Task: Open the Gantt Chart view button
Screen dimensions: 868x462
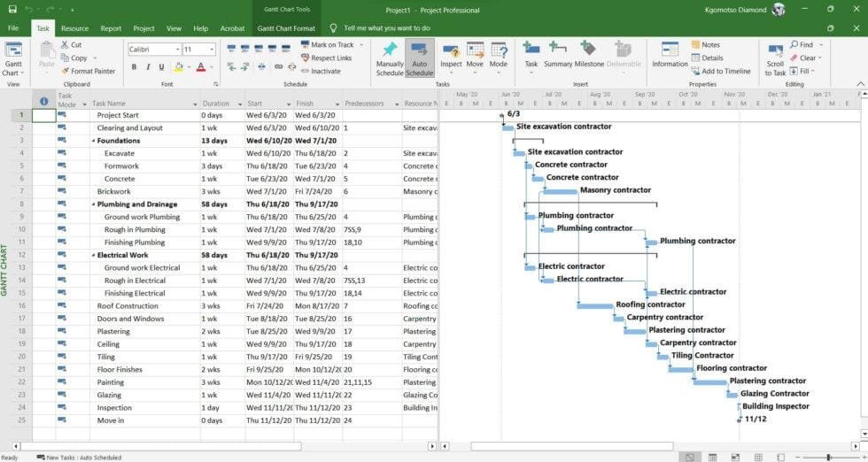Action: click(13, 58)
